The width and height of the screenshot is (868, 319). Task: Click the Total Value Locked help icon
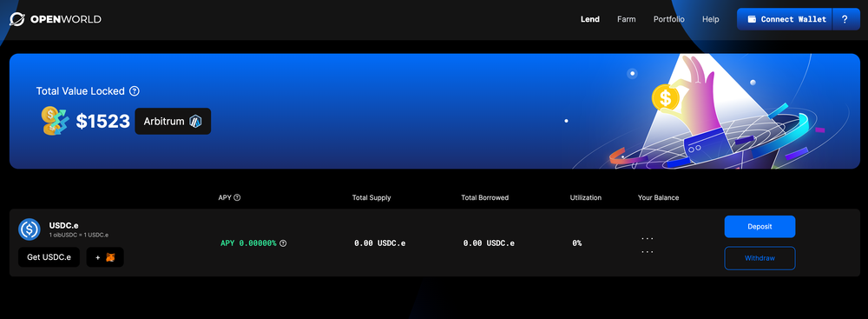pyautogui.click(x=134, y=91)
